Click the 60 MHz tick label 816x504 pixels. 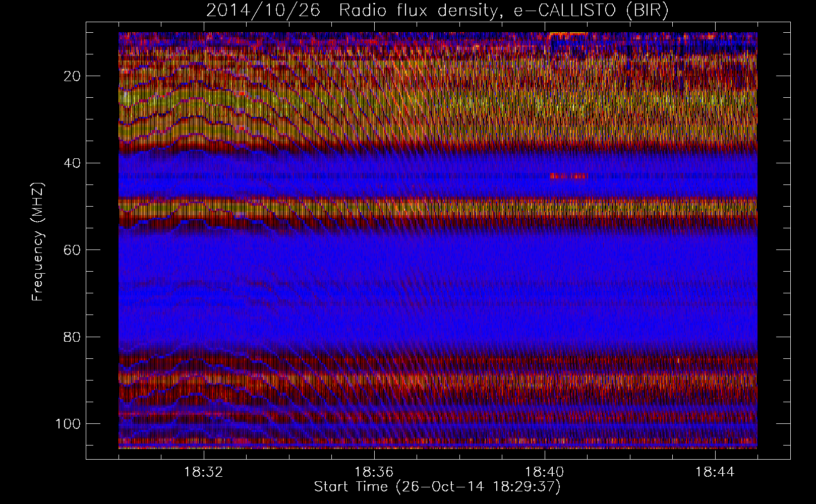pos(73,250)
